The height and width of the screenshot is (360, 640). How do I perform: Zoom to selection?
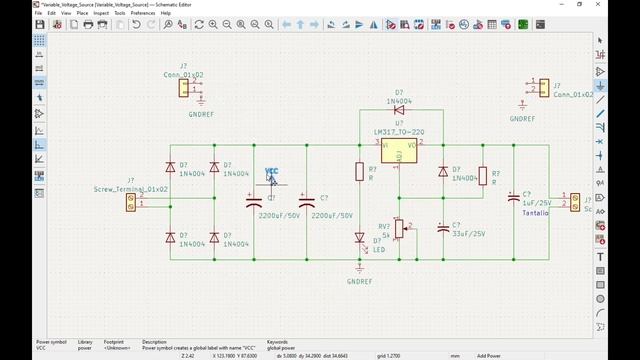pos(269,24)
